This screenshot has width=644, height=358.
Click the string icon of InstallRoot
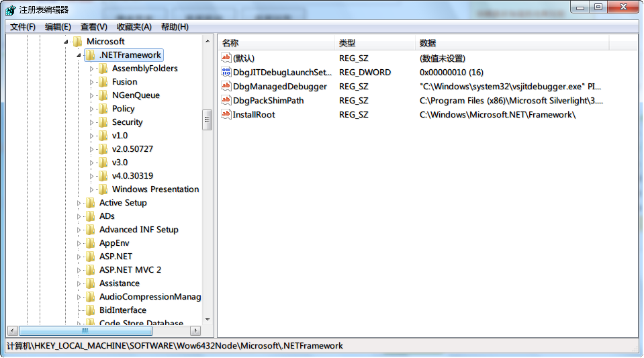coord(226,114)
